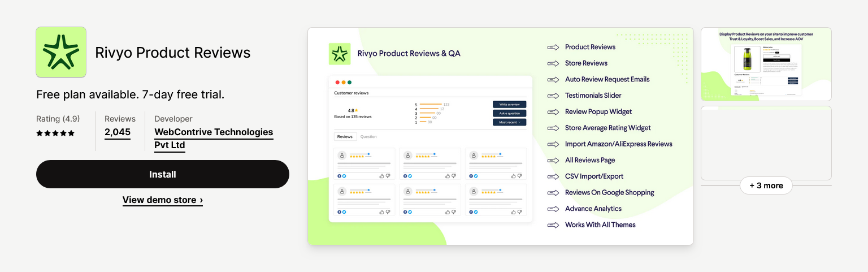
Task: Click the Developer label
Action: point(173,119)
